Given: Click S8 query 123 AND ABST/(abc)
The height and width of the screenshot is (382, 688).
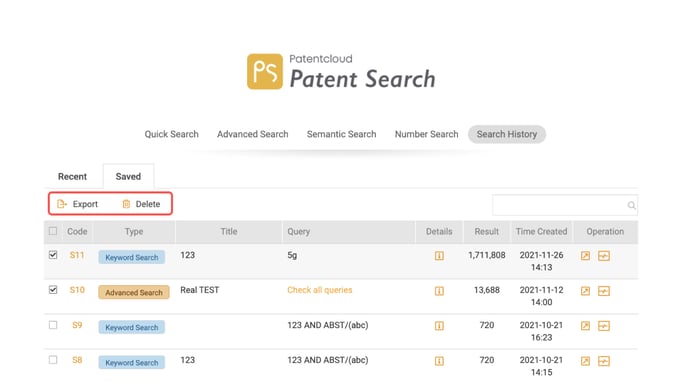Looking at the screenshot, I should click(x=328, y=360).
